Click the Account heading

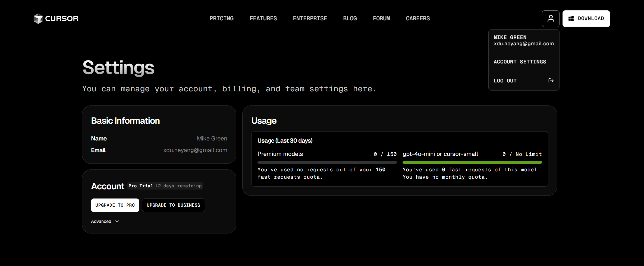pos(108,186)
